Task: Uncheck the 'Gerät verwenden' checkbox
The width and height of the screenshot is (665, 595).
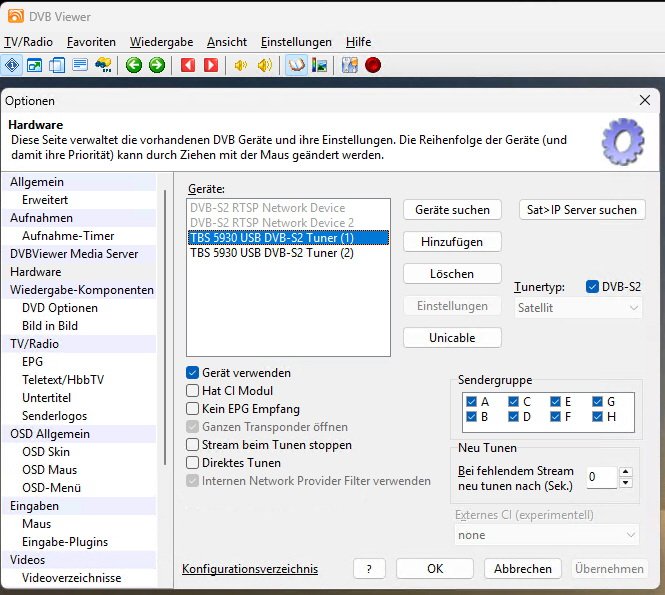Action: pyautogui.click(x=193, y=372)
